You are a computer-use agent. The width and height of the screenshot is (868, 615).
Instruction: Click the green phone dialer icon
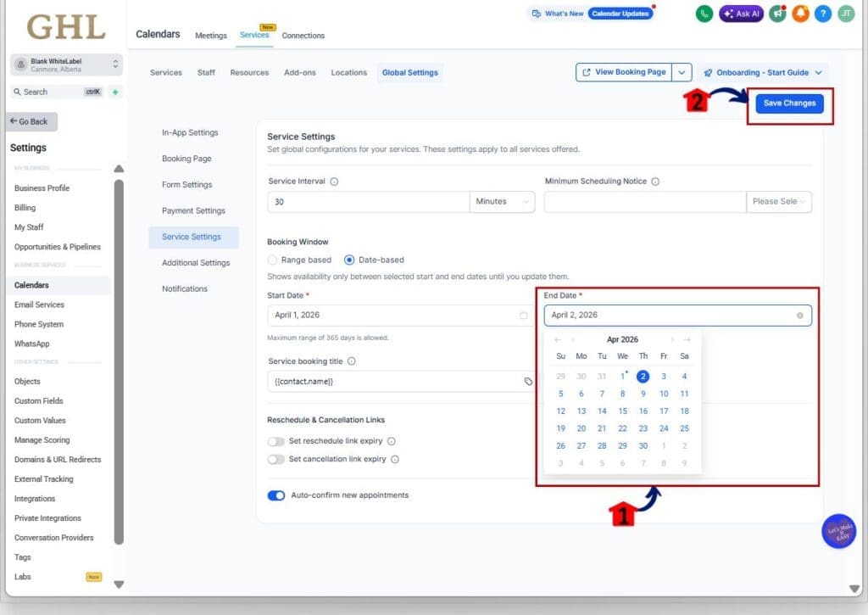coord(704,14)
